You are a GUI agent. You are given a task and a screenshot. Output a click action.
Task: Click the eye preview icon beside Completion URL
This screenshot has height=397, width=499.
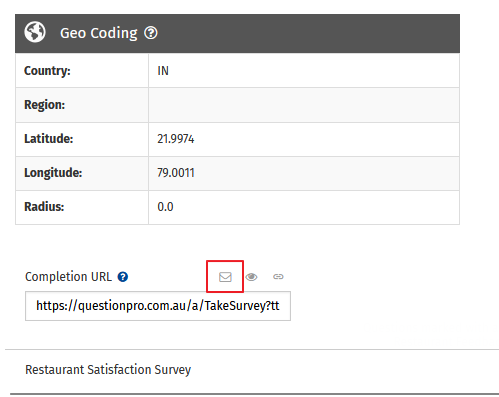pyautogui.click(x=251, y=277)
